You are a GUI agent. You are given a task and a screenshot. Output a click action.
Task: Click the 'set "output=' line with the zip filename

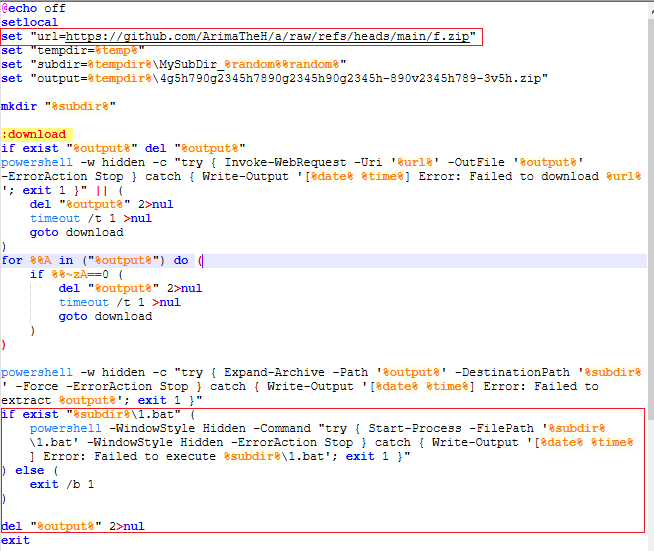[x=274, y=78]
